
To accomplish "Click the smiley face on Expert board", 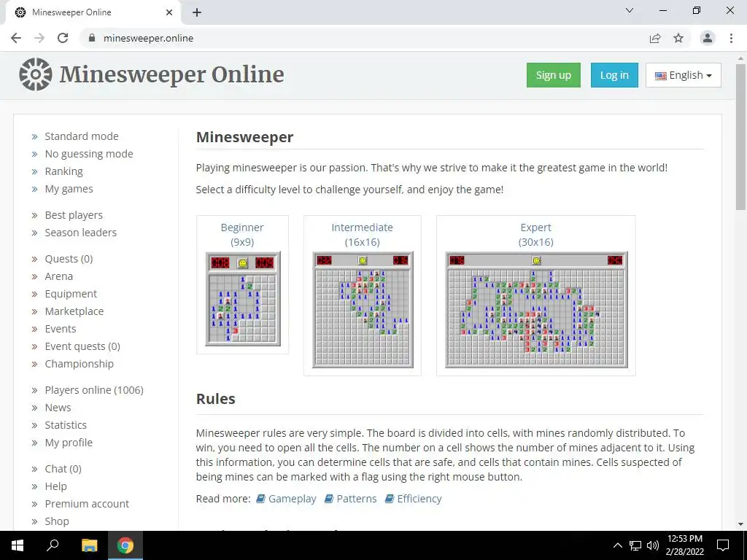I will point(536,260).
